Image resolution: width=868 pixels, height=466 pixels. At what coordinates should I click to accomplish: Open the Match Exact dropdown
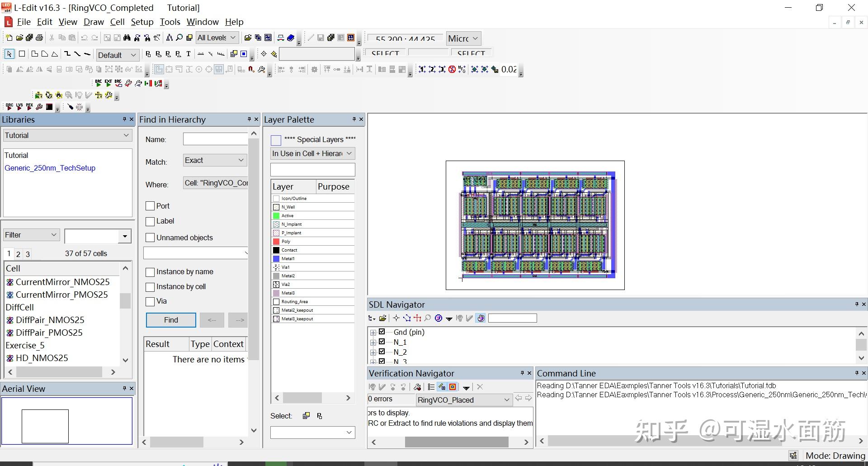coord(215,160)
